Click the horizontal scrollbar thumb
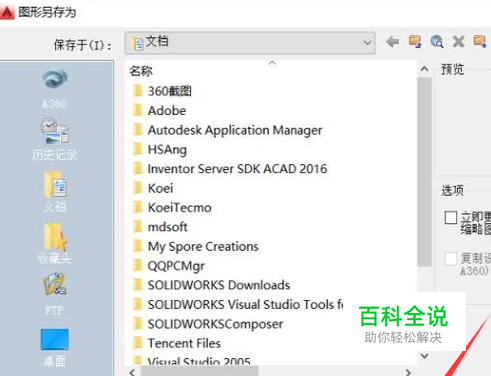491x376 pixels. pyautogui.click(x=199, y=371)
